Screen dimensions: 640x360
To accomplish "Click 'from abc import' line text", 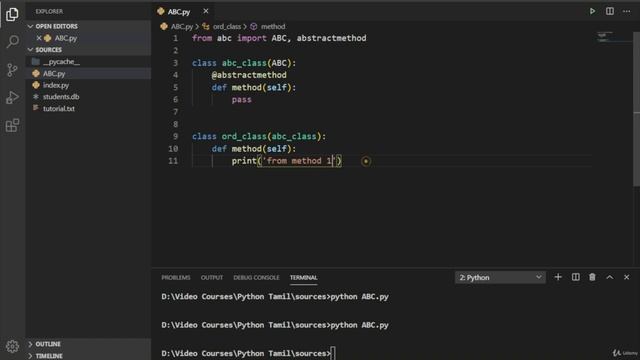I will point(279,38).
